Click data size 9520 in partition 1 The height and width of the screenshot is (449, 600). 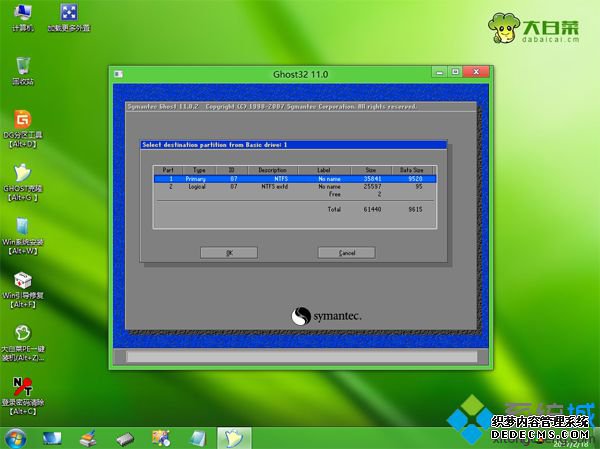click(415, 179)
